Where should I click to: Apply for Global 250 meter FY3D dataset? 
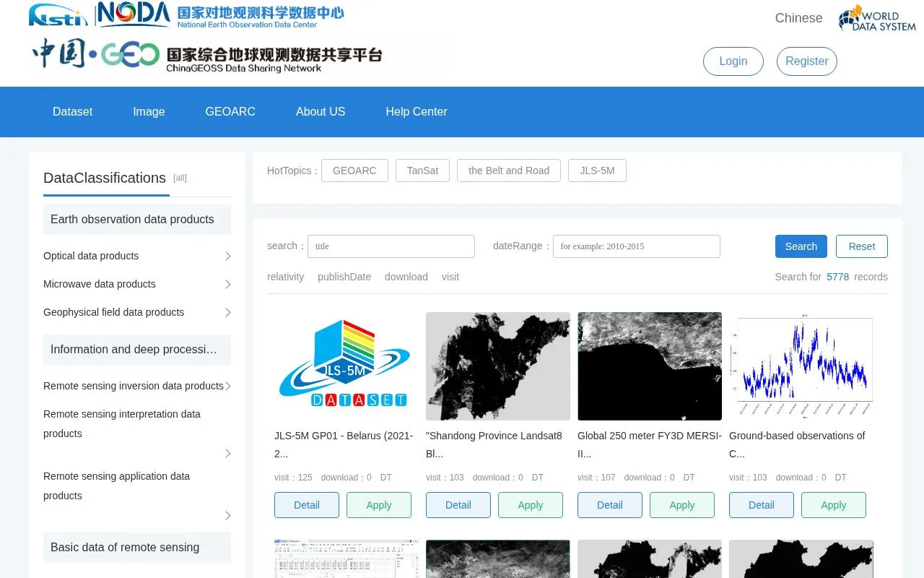682,505
